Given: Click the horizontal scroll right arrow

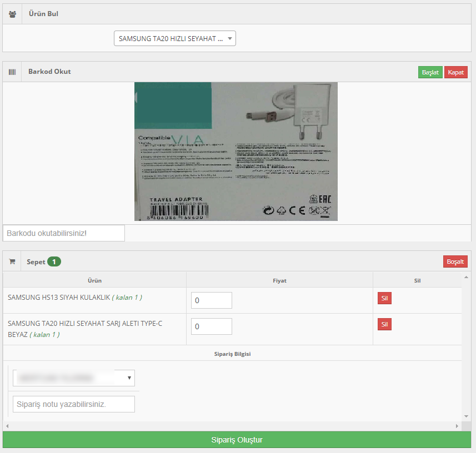Looking at the screenshot, I should coord(457,426).
